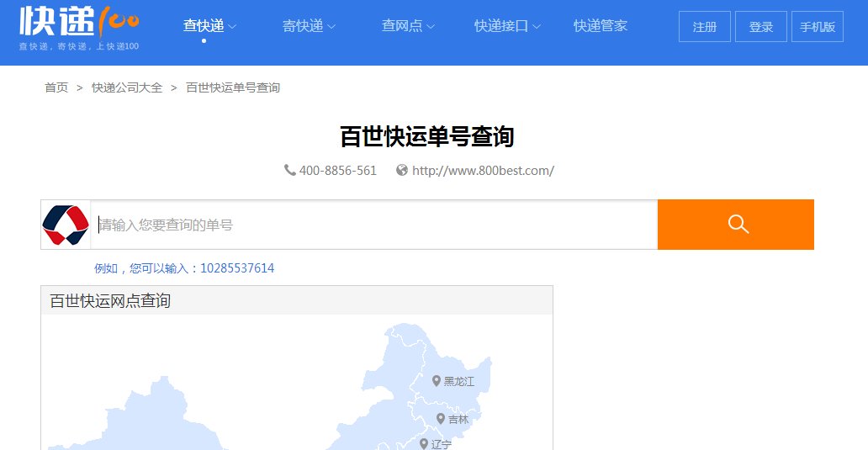
Task: Open the 寄快递 menu
Action: tap(303, 25)
